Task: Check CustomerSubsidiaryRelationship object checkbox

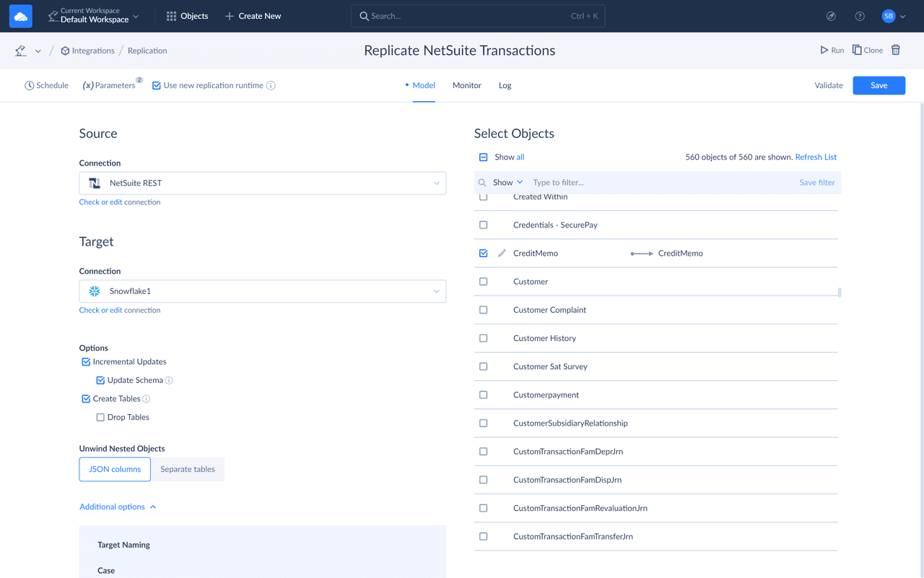Action: coord(484,423)
